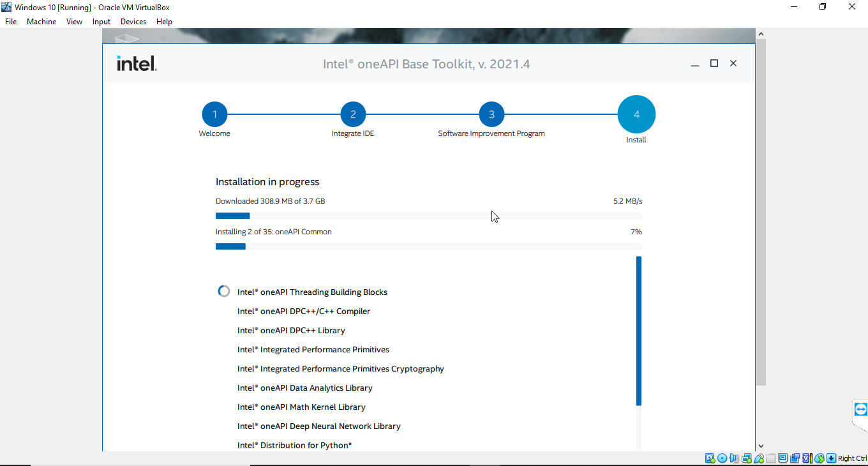Open the Input menu
The image size is (868, 466).
pos(101,21)
